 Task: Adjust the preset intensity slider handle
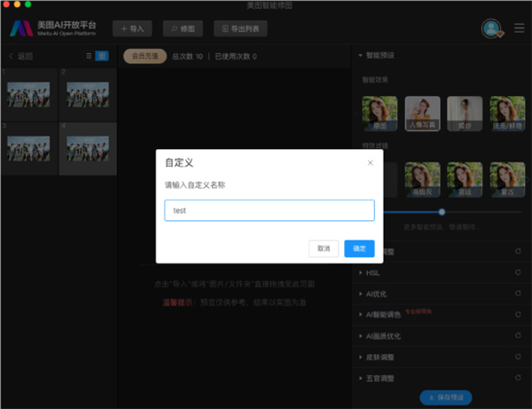click(442, 212)
